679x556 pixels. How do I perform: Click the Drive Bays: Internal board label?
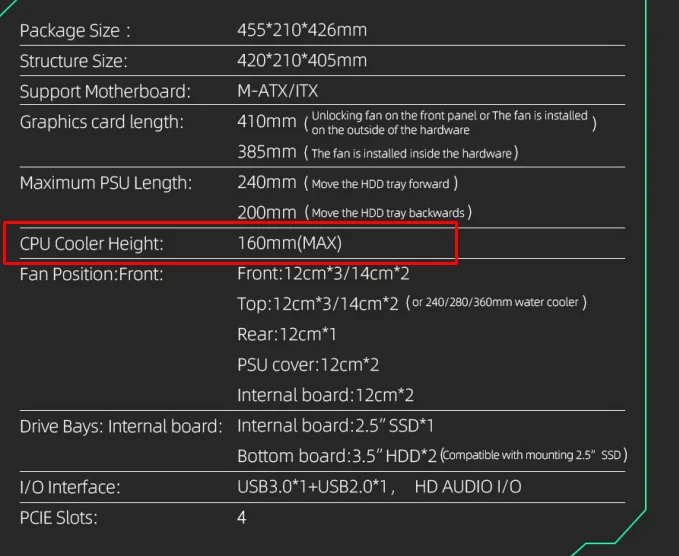coord(121,426)
